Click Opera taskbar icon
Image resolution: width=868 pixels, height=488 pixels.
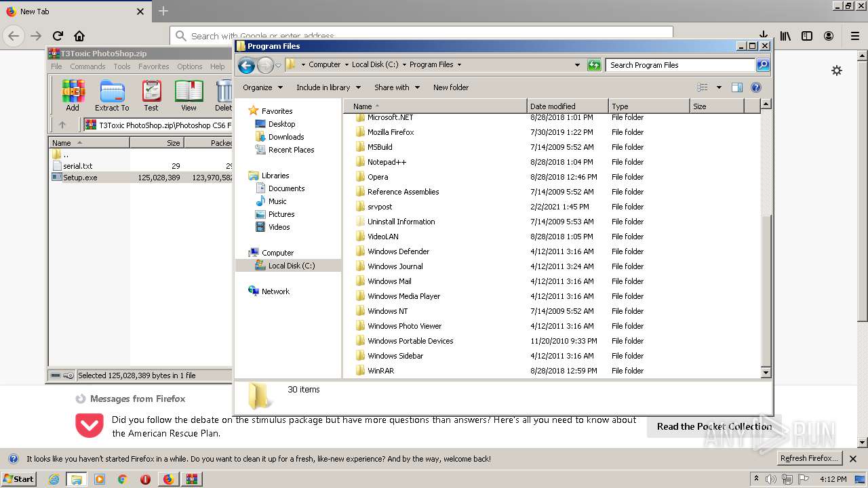[x=145, y=479]
